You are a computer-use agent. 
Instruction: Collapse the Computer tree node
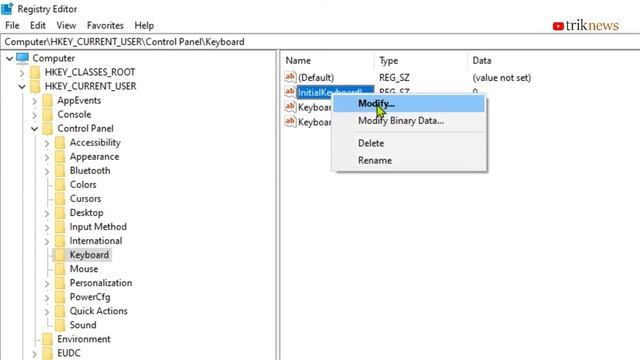pyautogui.click(x=9, y=58)
